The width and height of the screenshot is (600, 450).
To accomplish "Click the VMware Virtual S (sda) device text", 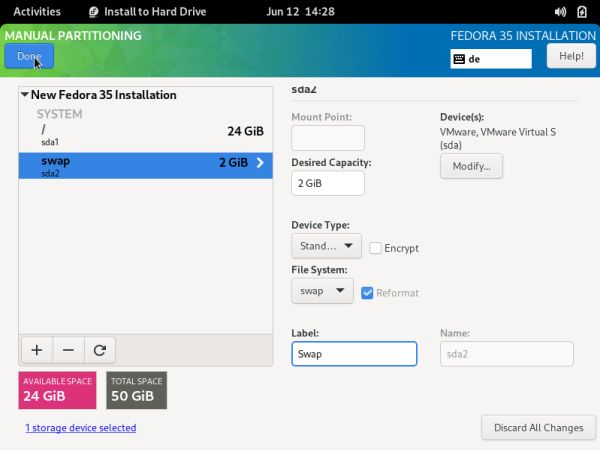I will tap(497, 139).
